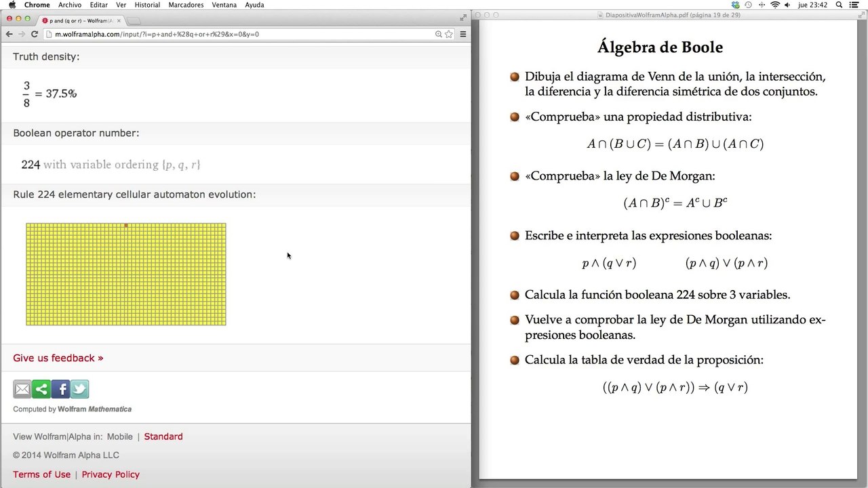Click the '(p ∧ q) ∨ (p ∧ r)' expression in PDF
Image resolution: width=868 pixels, height=488 pixels.
pyautogui.click(x=726, y=263)
